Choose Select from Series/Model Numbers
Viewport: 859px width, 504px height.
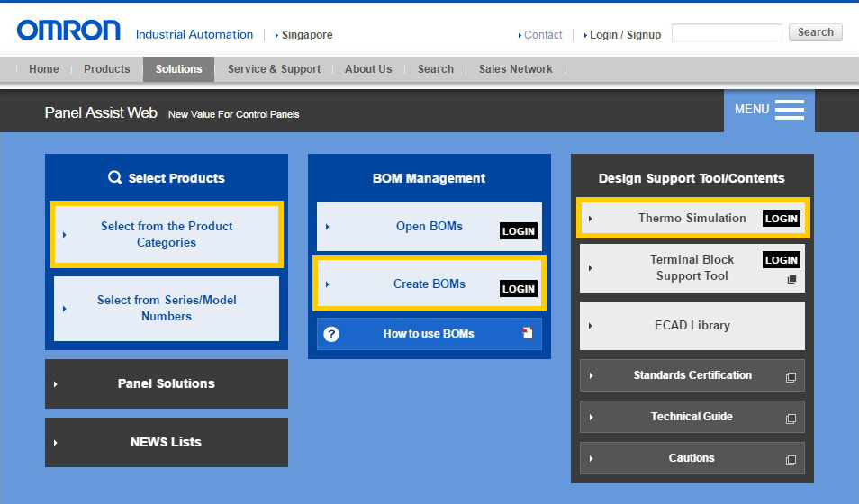click(x=167, y=308)
